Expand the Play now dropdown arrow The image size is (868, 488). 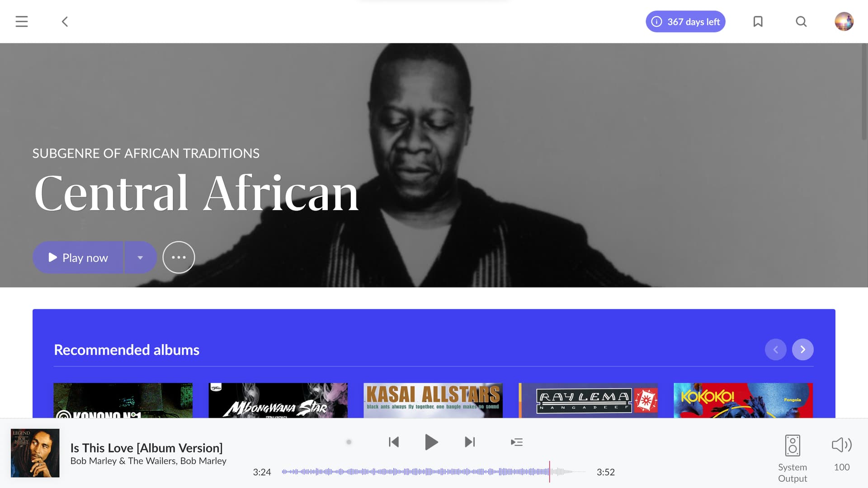140,258
